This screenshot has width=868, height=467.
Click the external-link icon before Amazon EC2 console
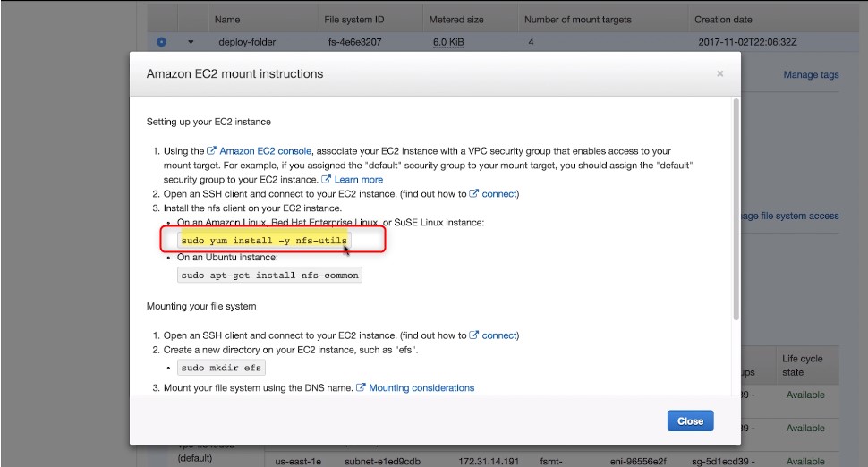[x=211, y=150]
